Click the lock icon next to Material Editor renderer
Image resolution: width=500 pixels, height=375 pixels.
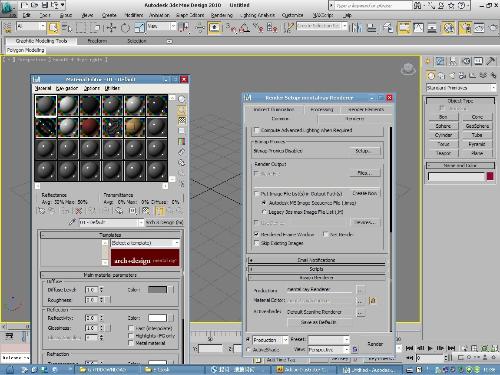372,301
